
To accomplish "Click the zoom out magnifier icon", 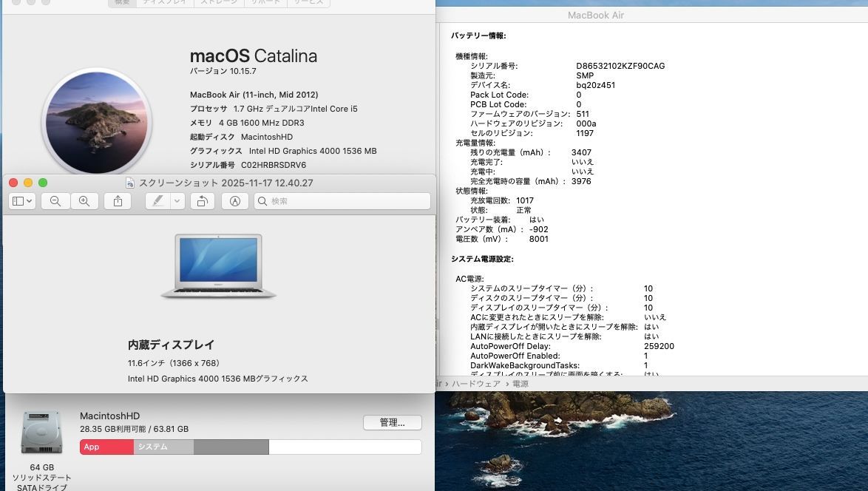I will coord(55,201).
